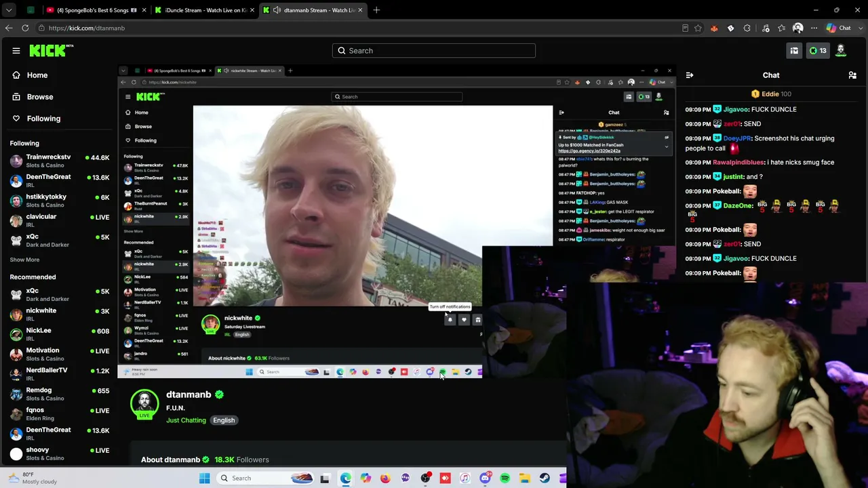Viewport: 868px width, 488px height.
Task: Open the green 13 counter button
Action: click(818, 50)
